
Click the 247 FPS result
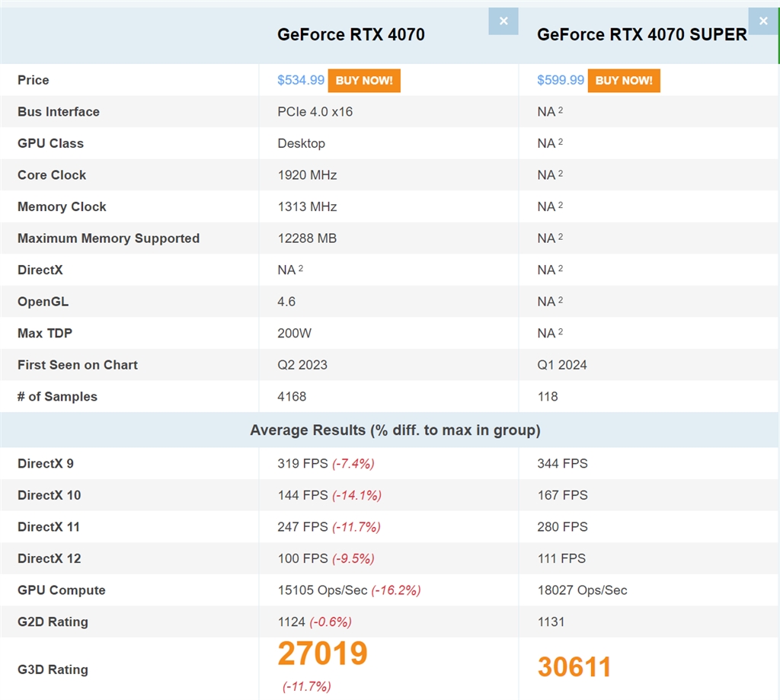pos(303,527)
